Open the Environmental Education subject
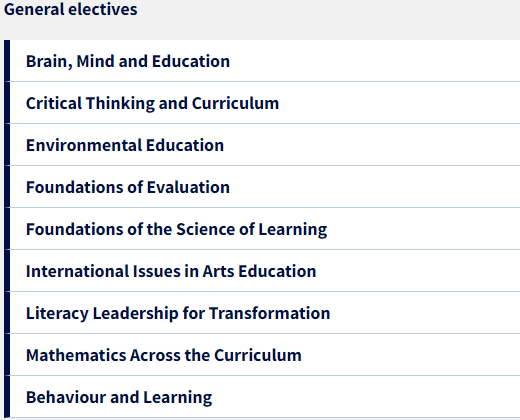Viewport: 520px width, 420px height. pyautogui.click(x=125, y=145)
